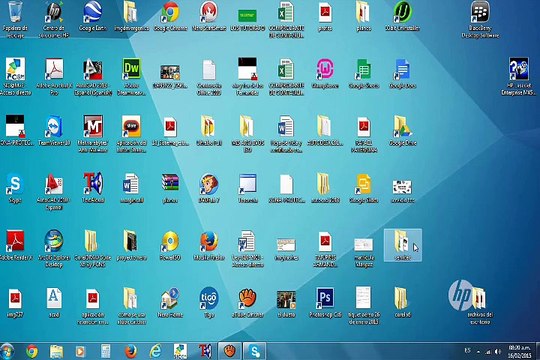Show hidden system tray icons

tap(478, 351)
